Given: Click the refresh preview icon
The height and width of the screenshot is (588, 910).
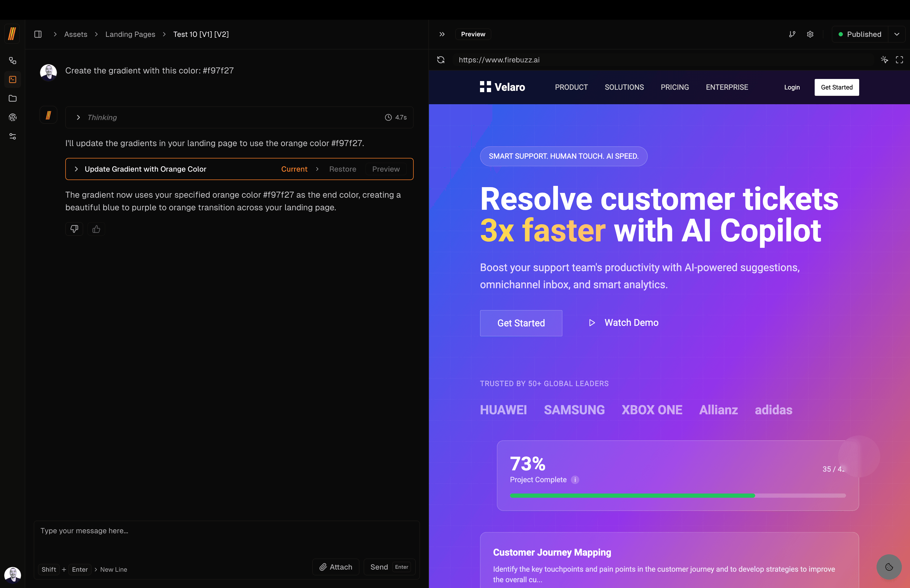Looking at the screenshot, I should 441,60.
